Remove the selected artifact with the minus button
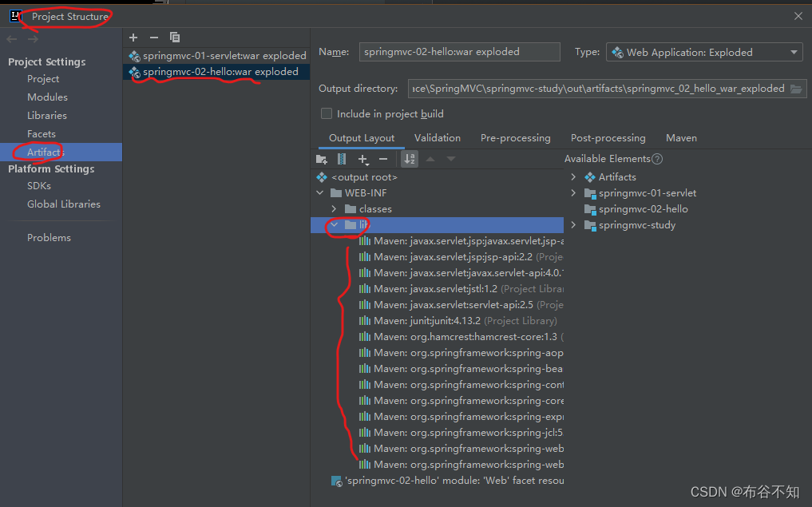The width and height of the screenshot is (812, 507). click(154, 38)
